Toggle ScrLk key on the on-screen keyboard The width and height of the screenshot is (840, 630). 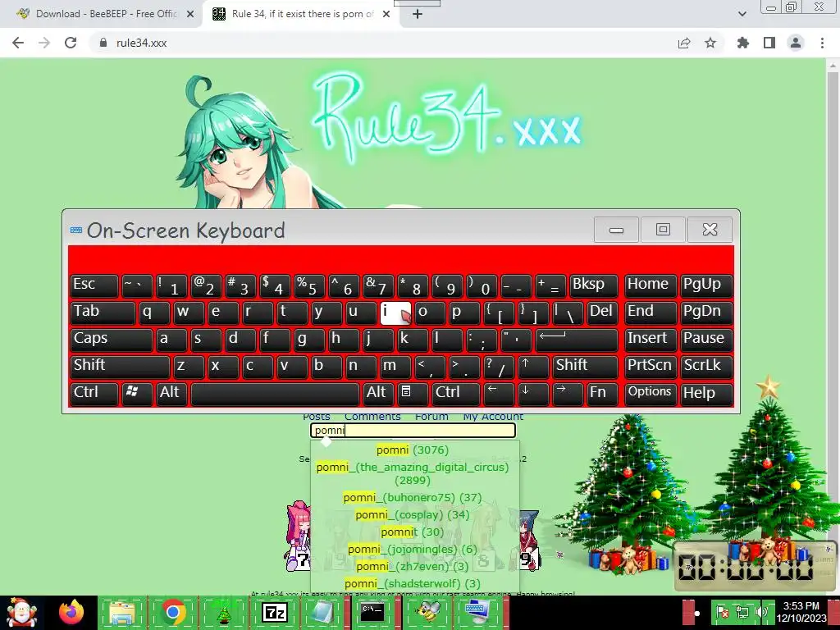(706, 367)
